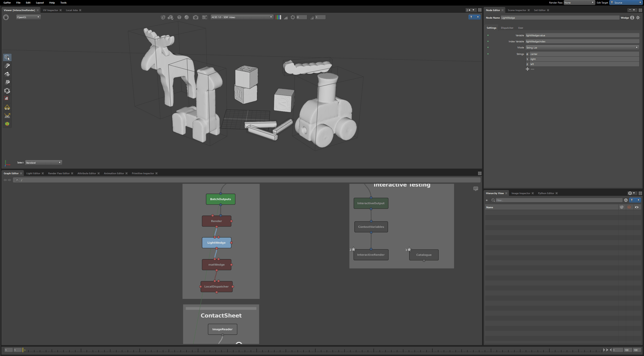Open the Mode String List dropdown
This screenshot has height=356, width=644.
pyautogui.click(x=582, y=48)
